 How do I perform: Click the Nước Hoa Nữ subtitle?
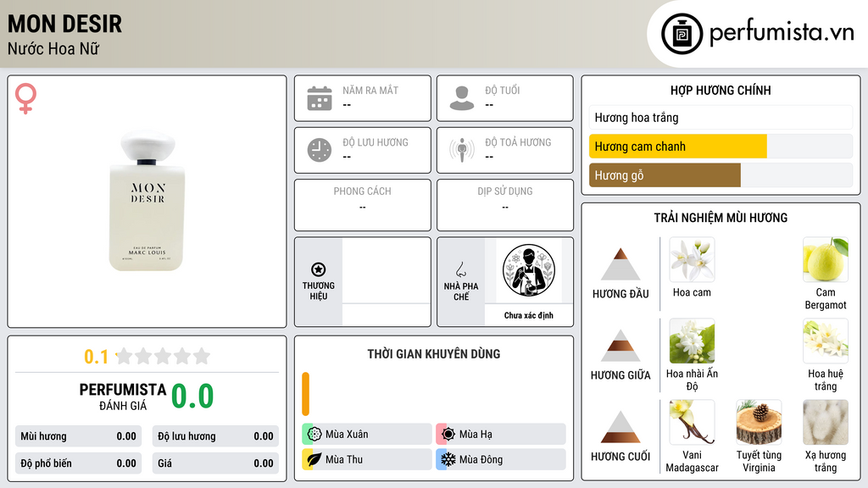pyautogui.click(x=53, y=48)
